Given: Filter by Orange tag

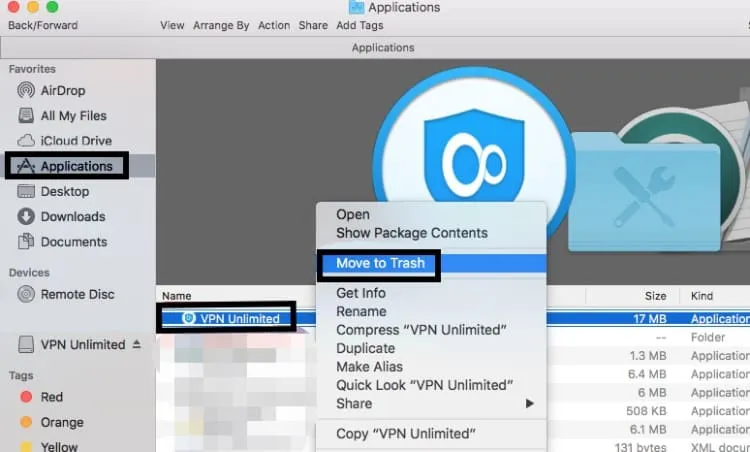Looking at the screenshot, I should tap(52, 422).
